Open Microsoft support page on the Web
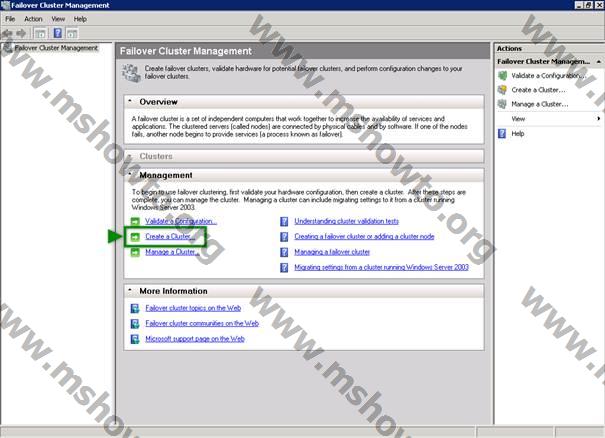The width and height of the screenshot is (605, 438). (195, 339)
